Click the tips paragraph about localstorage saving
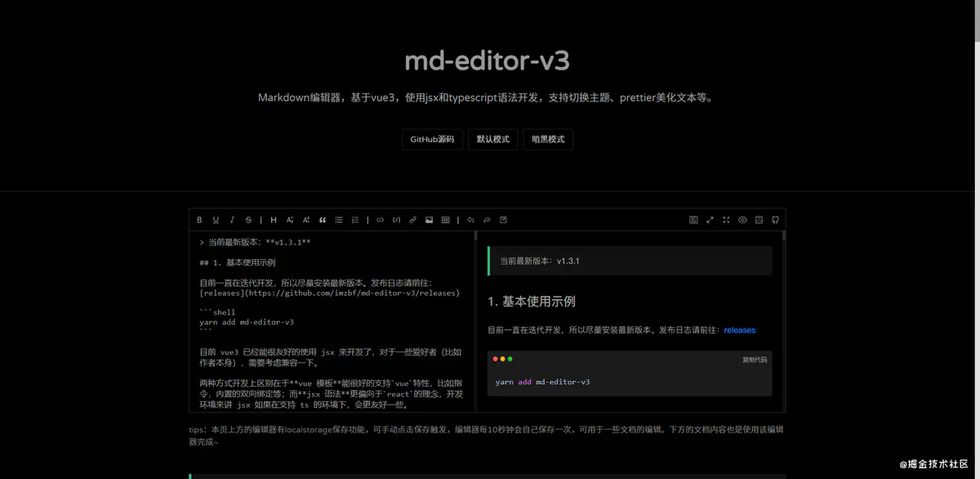980x479 pixels. [488, 435]
